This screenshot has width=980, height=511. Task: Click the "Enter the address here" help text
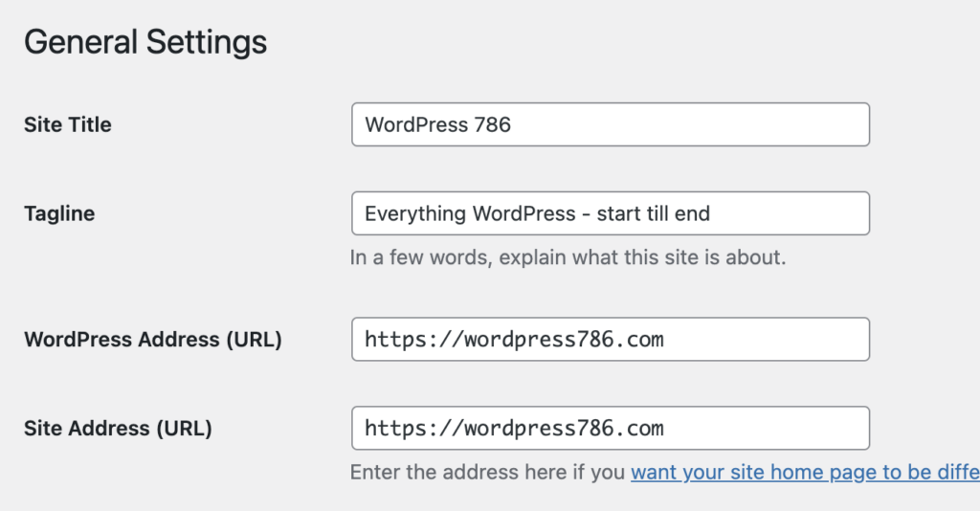point(487,473)
